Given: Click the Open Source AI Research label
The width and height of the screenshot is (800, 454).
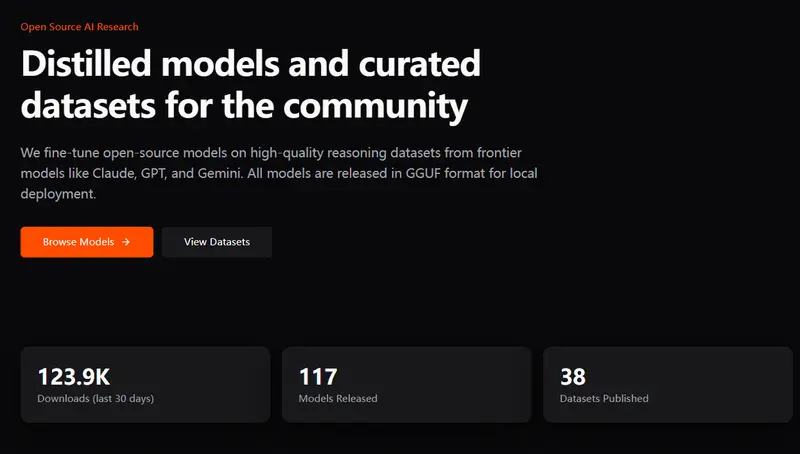Looking at the screenshot, I should coord(79,26).
